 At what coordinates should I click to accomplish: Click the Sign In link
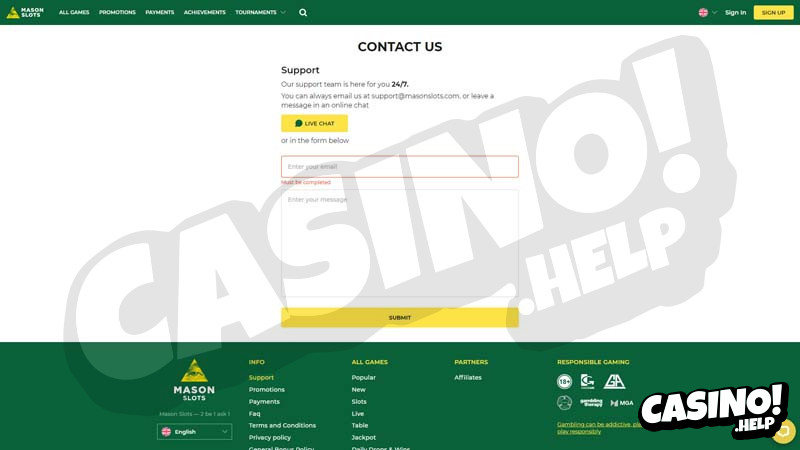tap(735, 12)
